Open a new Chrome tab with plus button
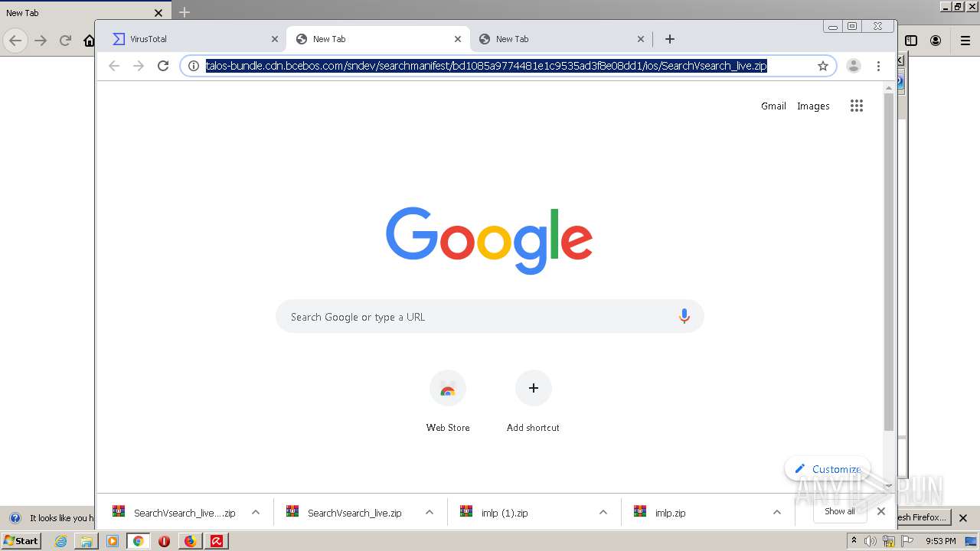The image size is (980, 551). (670, 39)
